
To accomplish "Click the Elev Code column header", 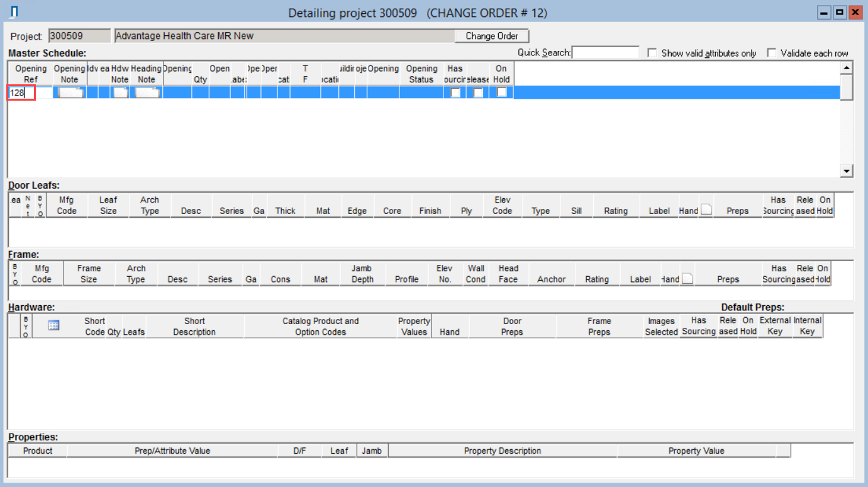I will 502,205.
